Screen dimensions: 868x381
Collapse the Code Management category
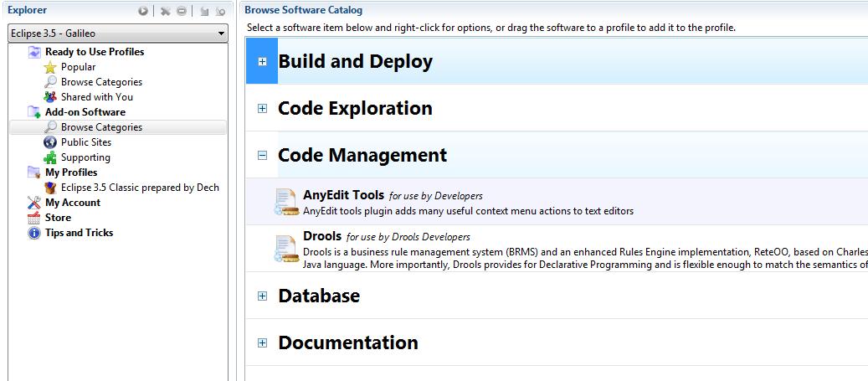pyautogui.click(x=262, y=155)
